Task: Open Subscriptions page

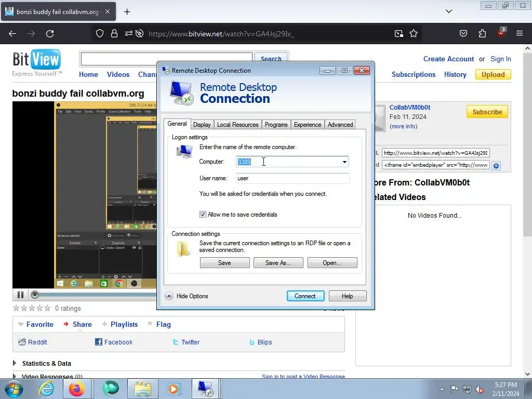Action: pos(413,74)
